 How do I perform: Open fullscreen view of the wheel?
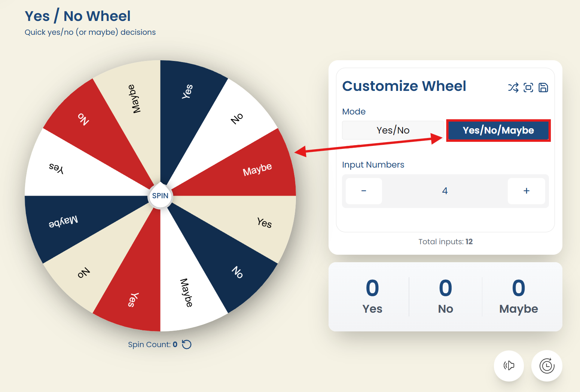pyautogui.click(x=528, y=87)
